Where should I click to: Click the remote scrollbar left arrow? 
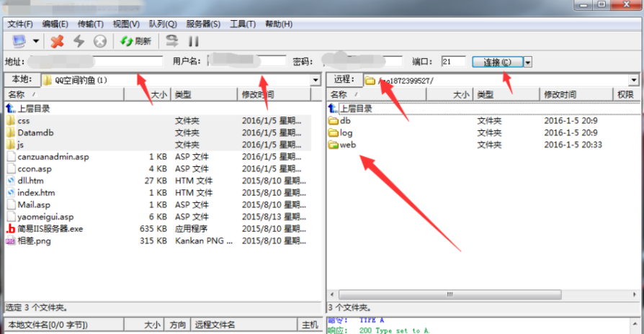(x=332, y=294)
